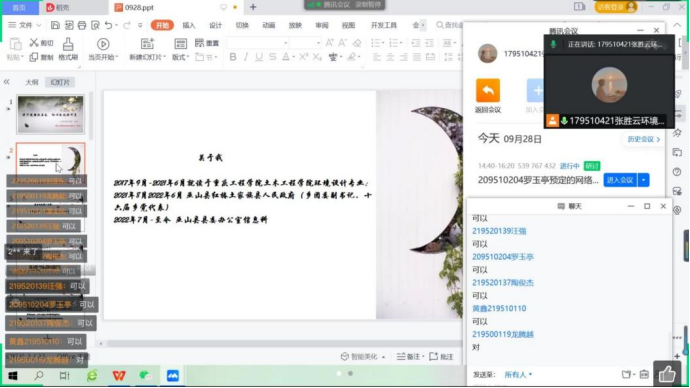Click the blue 进入会议 button
Screen dimensions: 690x388
pos(620,180)
